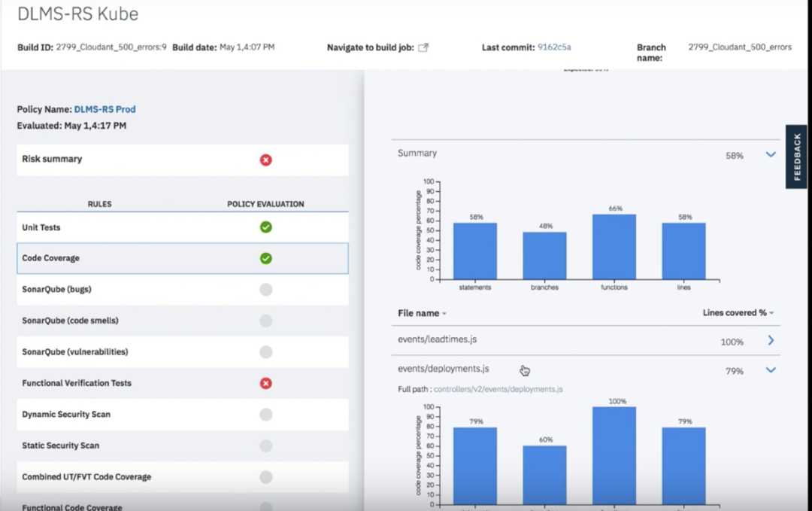Sort by Lines covered % column
This screenshot has width=812, height=511.
pos(738,313)
